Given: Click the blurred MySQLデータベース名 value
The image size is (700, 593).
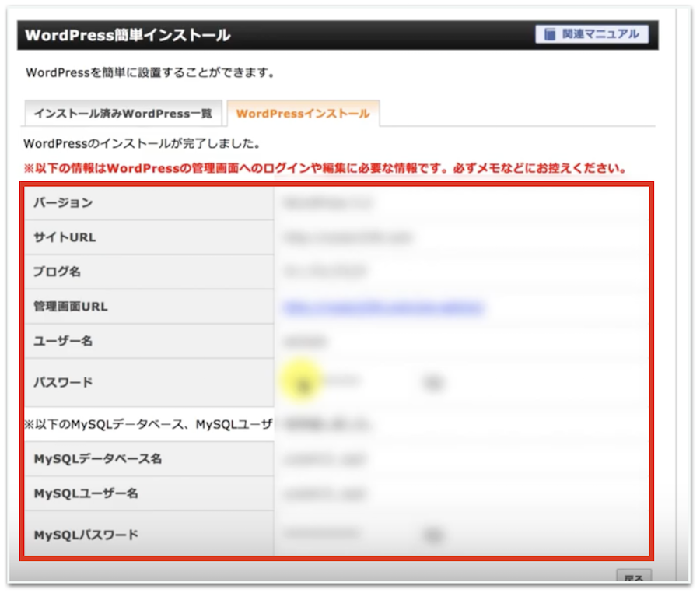Looking at the screenshot, I should [324, 460].
